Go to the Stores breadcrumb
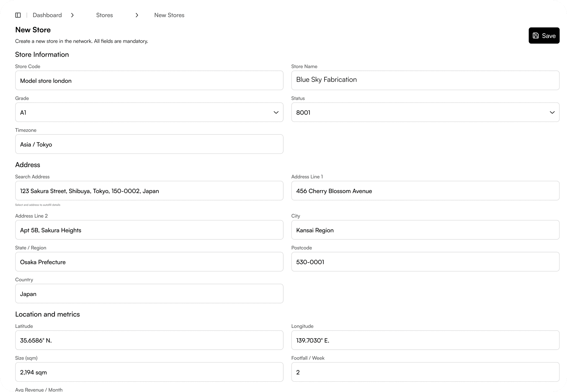567x392 pixels. (104, 15)
